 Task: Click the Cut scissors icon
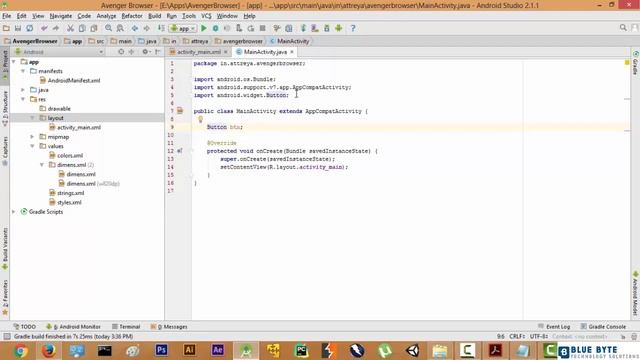point(70,28)
